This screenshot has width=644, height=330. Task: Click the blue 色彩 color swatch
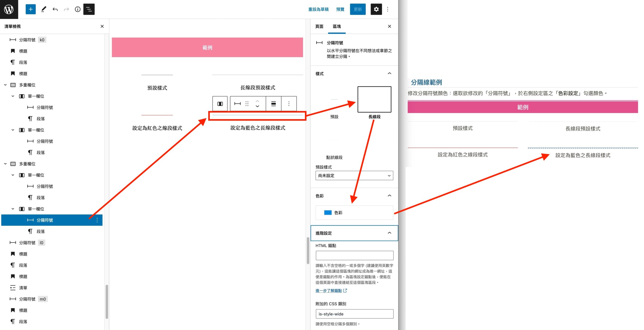328,213
